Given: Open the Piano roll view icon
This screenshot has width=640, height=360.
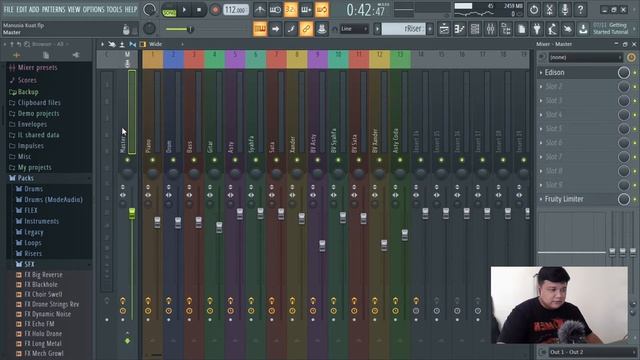Looking at the screenshot, I should click(460, 29).
